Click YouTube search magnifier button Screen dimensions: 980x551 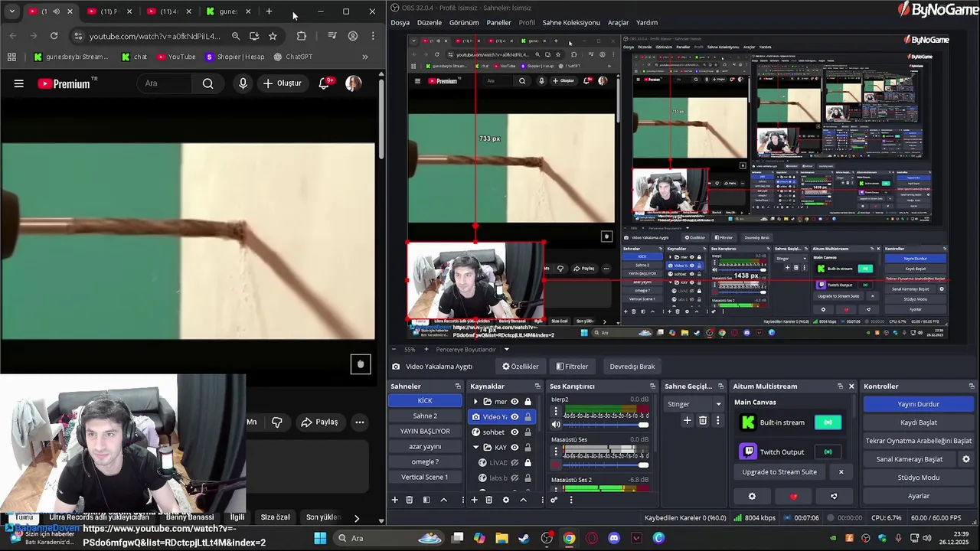pos(207,83)
